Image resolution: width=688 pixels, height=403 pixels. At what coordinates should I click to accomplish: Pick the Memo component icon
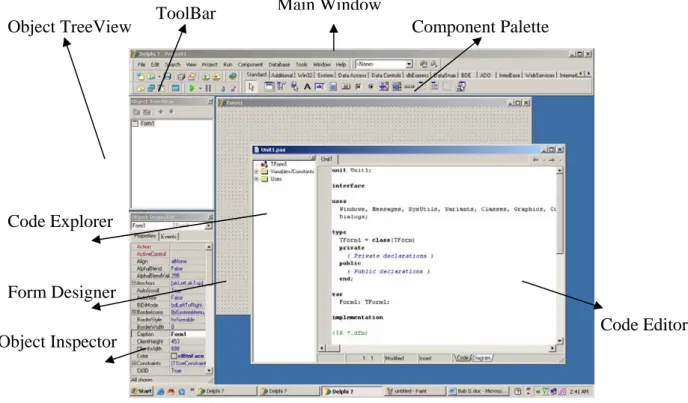tap(333, 86)
